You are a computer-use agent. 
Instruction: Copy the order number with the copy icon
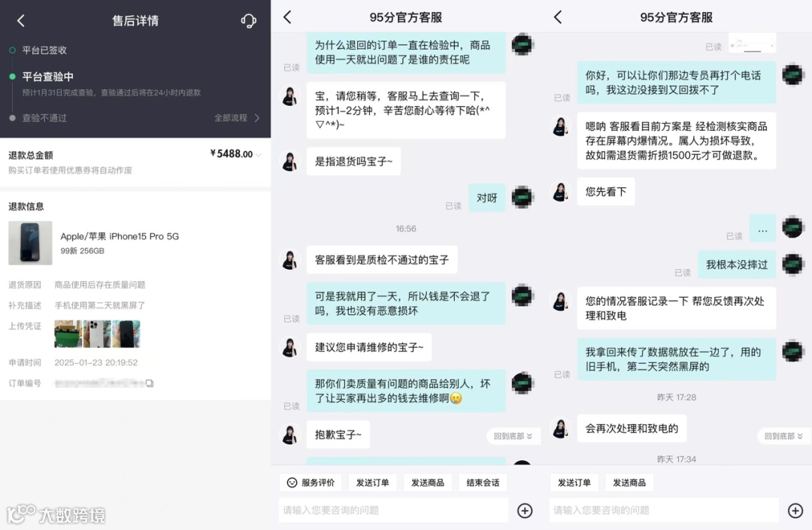[149, 383]
